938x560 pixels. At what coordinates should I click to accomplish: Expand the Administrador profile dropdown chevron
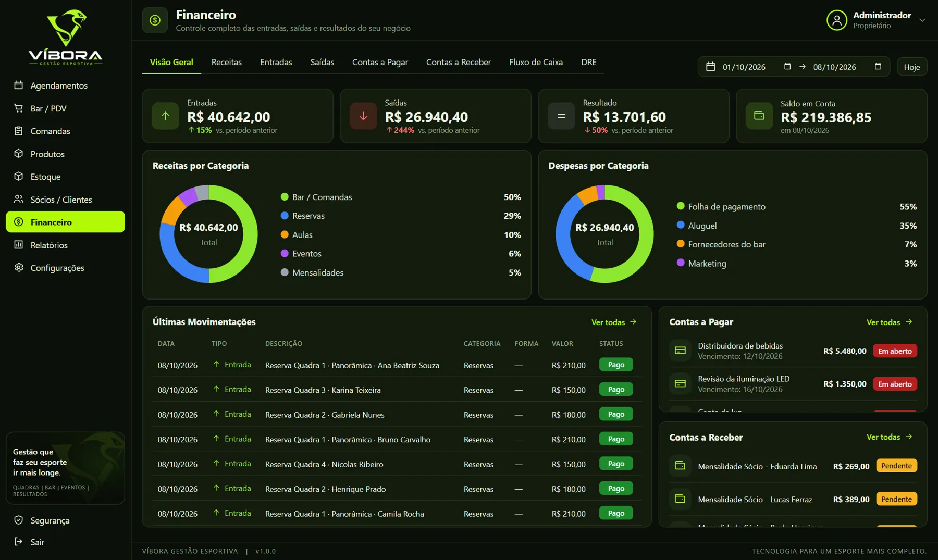(x=922, y=20)
